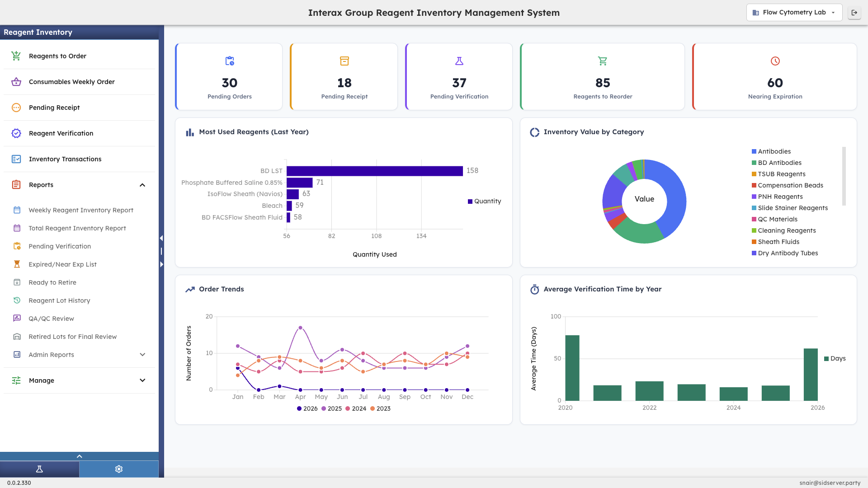Click the Pending Orders summary card
This screenshot has width=868, height=488.
coord(229,76)
